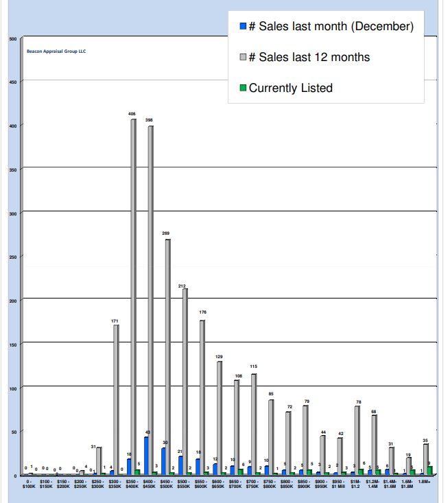Select the 'Currently Listed' legend text
The width and height of the screenshot is (448, 503).
coord(291,88)
